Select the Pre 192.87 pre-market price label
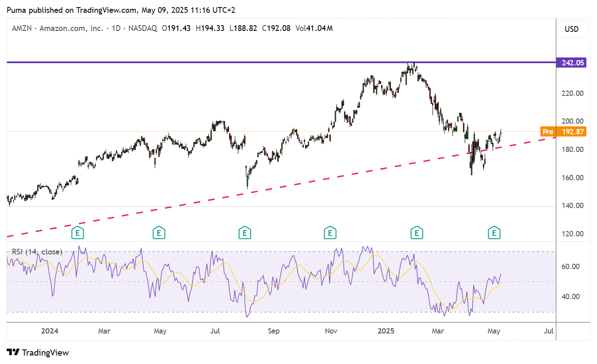597x364 pixels. 564,132
